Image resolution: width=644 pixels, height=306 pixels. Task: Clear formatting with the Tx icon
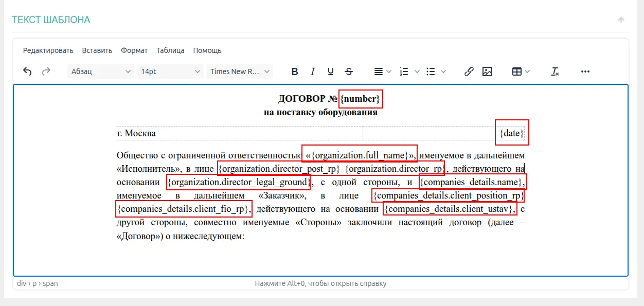pos(555,71)
